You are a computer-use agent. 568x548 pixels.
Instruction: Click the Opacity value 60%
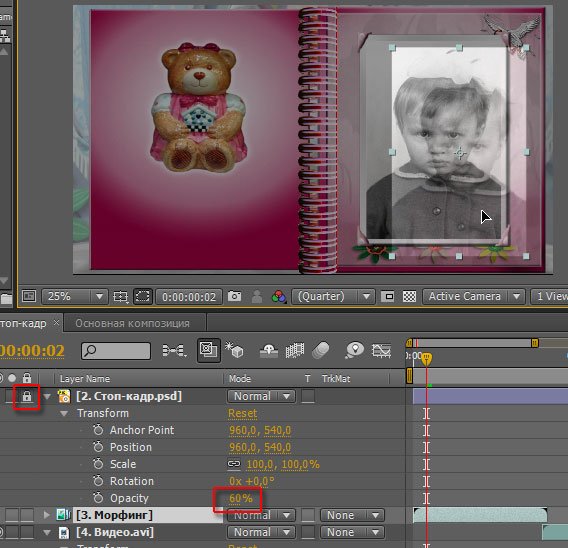[241, 498]
